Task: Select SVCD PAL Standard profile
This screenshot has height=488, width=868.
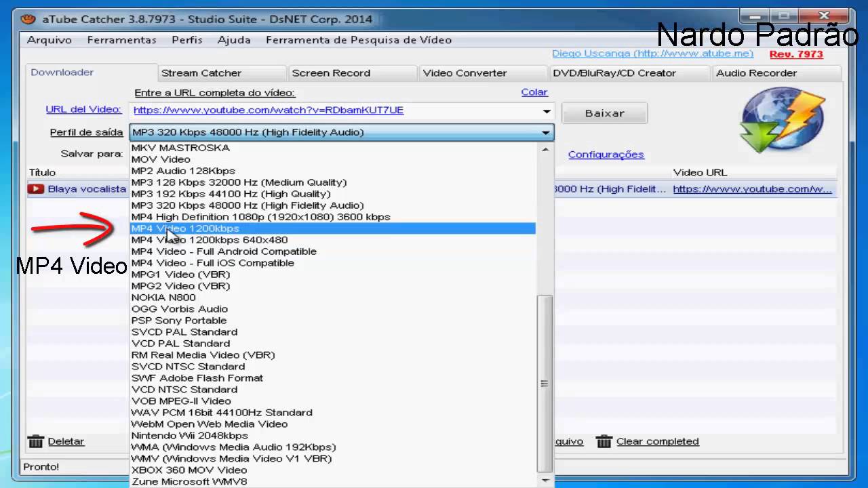Action: tap(333, 332)
